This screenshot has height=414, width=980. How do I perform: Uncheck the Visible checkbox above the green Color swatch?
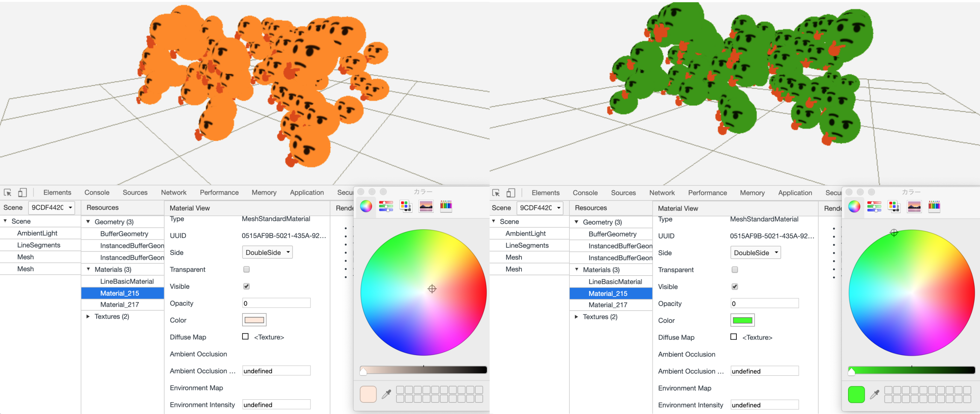(x=735, y=286)
